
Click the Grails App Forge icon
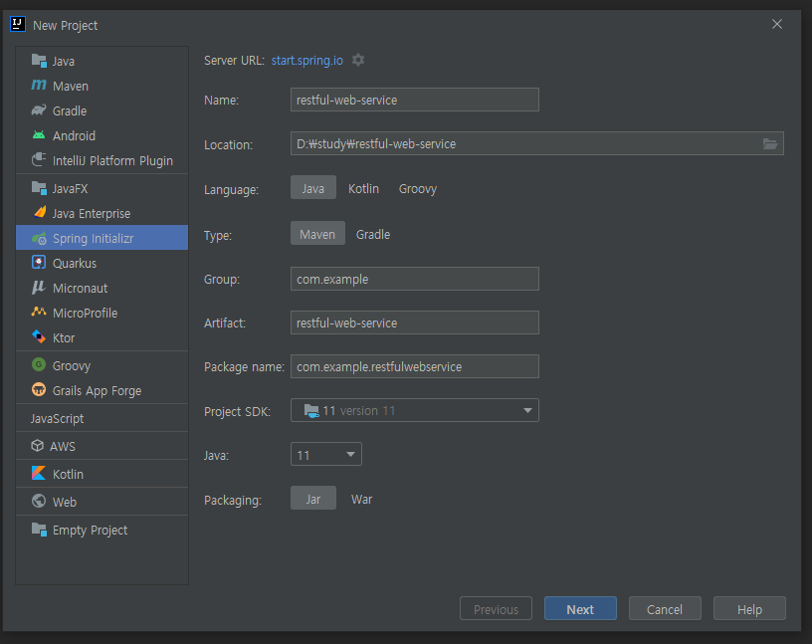39,389
